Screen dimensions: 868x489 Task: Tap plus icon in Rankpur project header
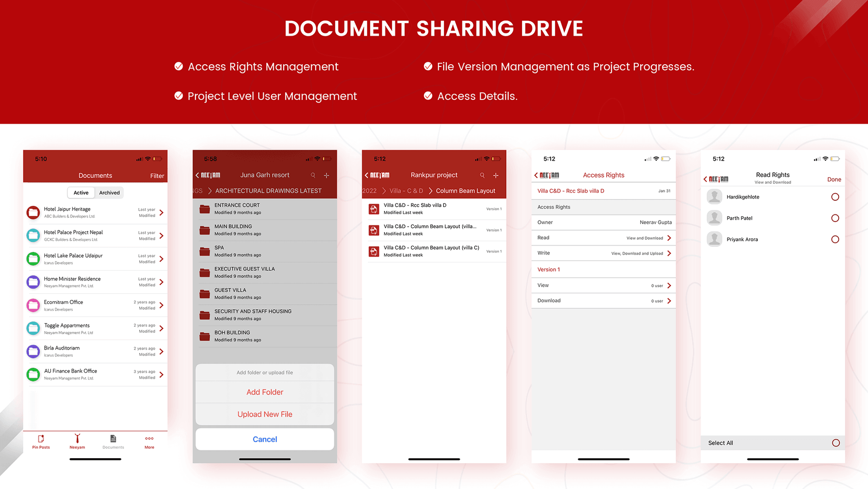click(495, 176)
